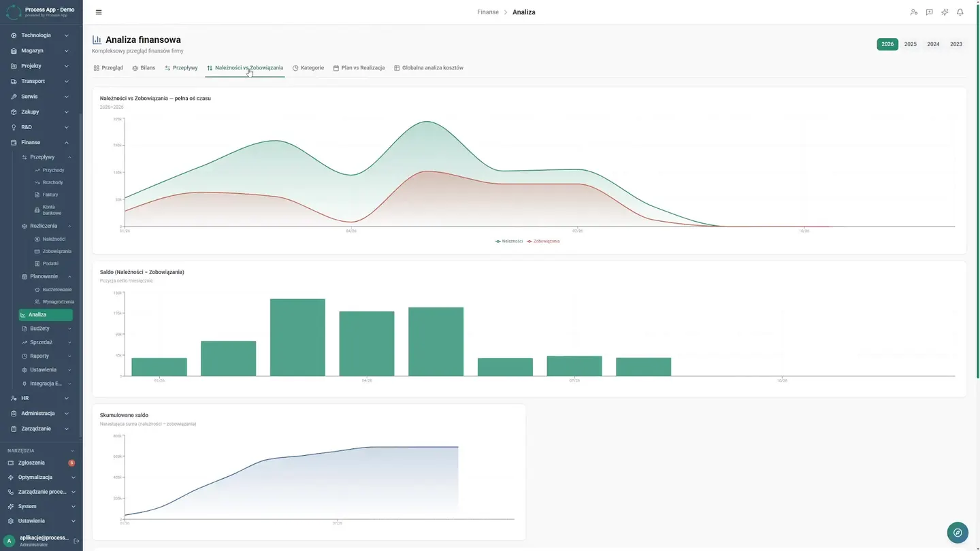Open Globalna analiza kosztów tab
This screenshot has width=980, height=551.
429,68
